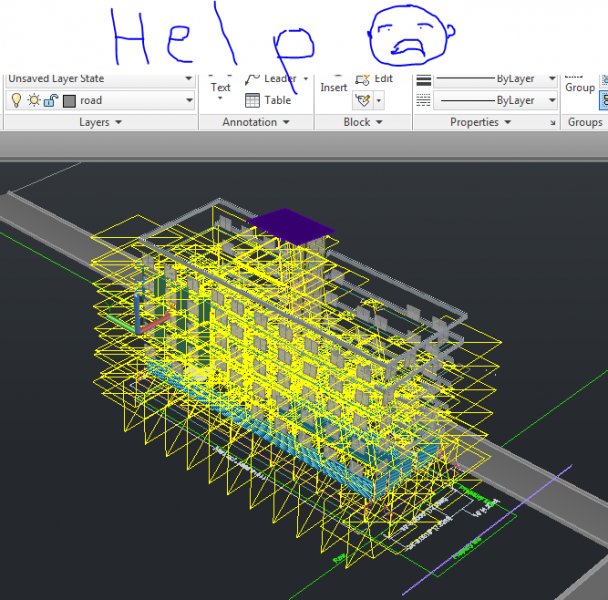Expand the Annotation panel
The width and height of the screenshot is (608, 600).
tap(256, 122)
